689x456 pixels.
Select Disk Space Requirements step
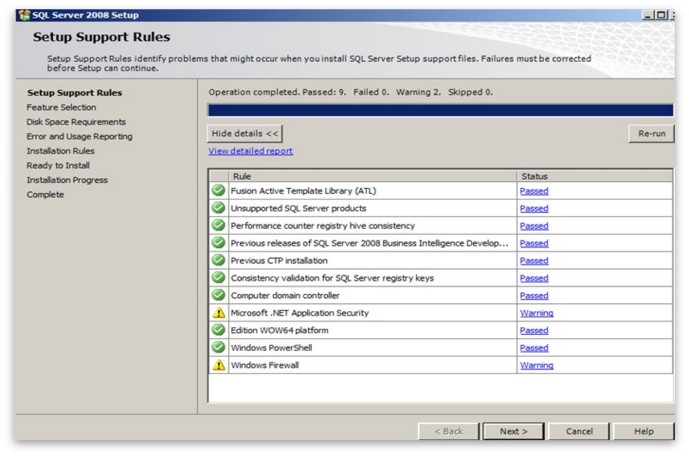(x=76, y=122)
